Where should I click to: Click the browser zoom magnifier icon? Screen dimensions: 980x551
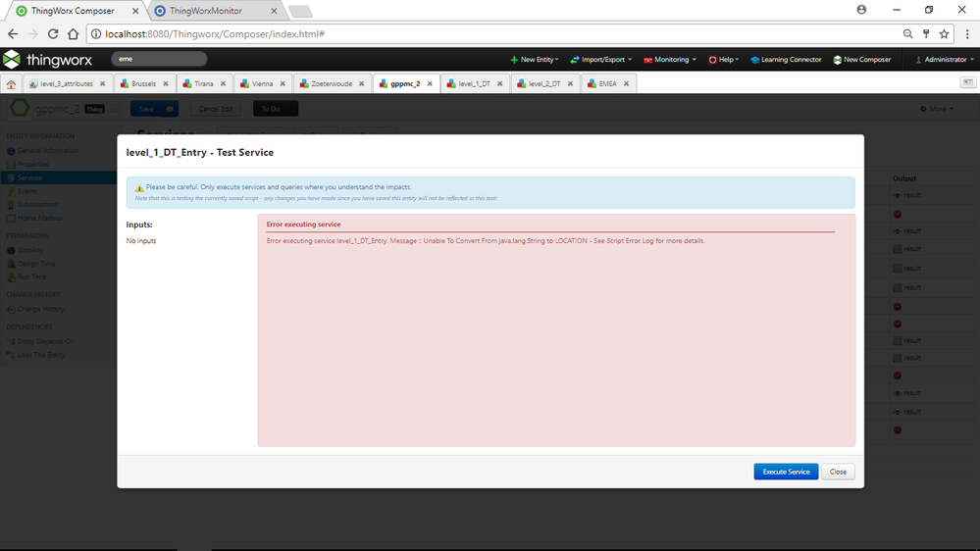[x=907, y=33]
